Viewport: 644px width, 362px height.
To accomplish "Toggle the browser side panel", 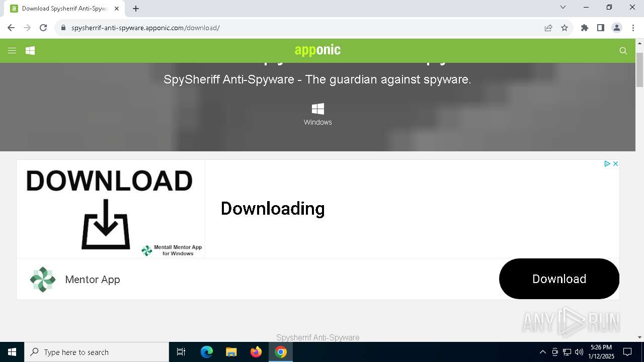I will 601,28.
